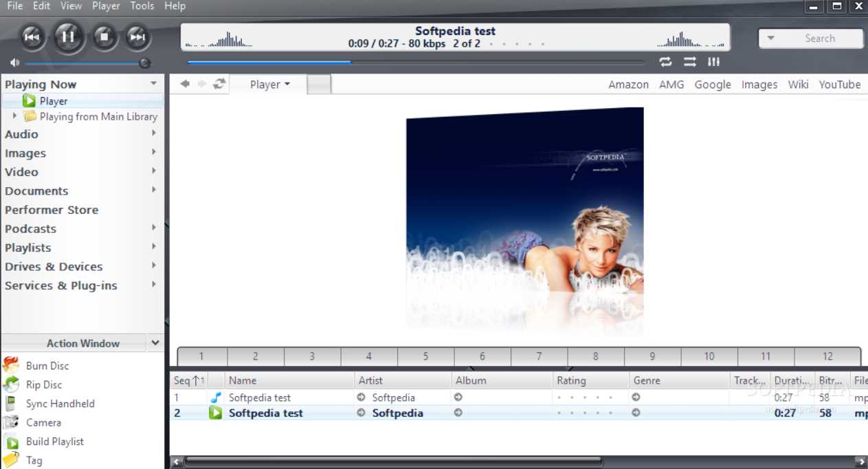Open the DSP equalizer icon

point(714,62)
